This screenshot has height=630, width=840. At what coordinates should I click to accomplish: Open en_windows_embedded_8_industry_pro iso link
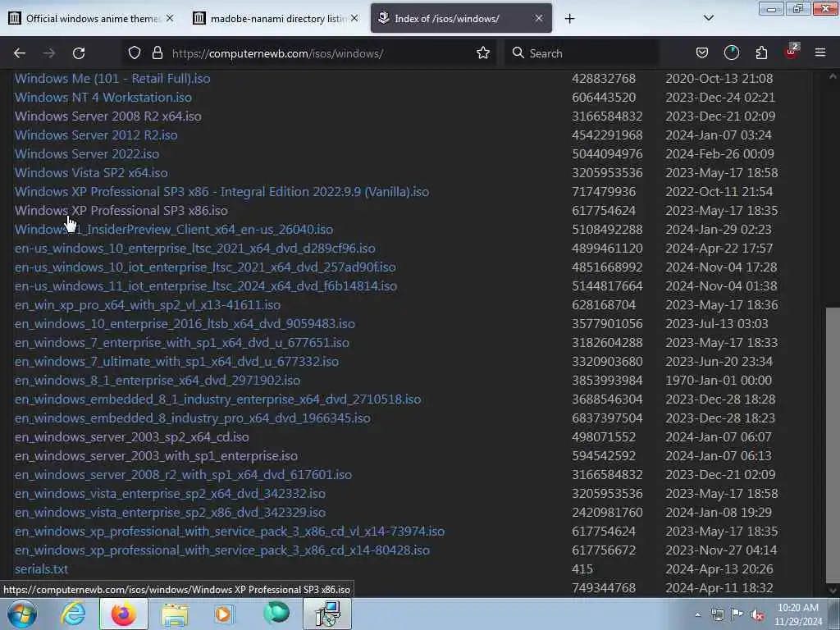(192, 418)
